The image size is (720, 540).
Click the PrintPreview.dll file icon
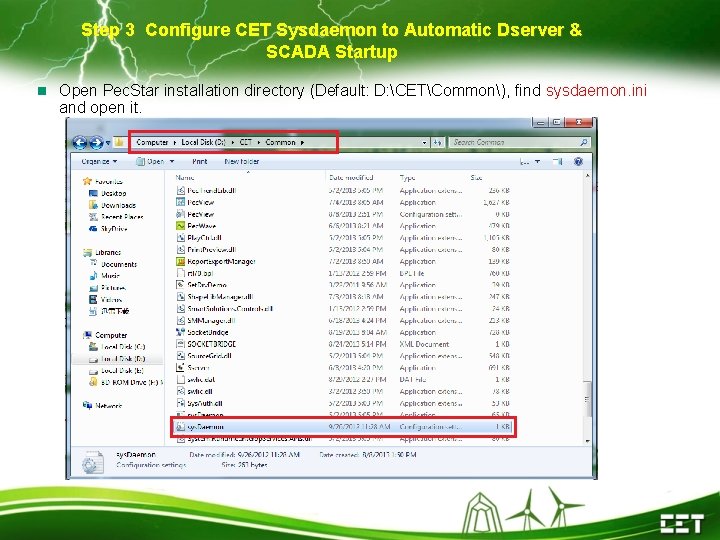pyautogui.click(x=180, y=250)
